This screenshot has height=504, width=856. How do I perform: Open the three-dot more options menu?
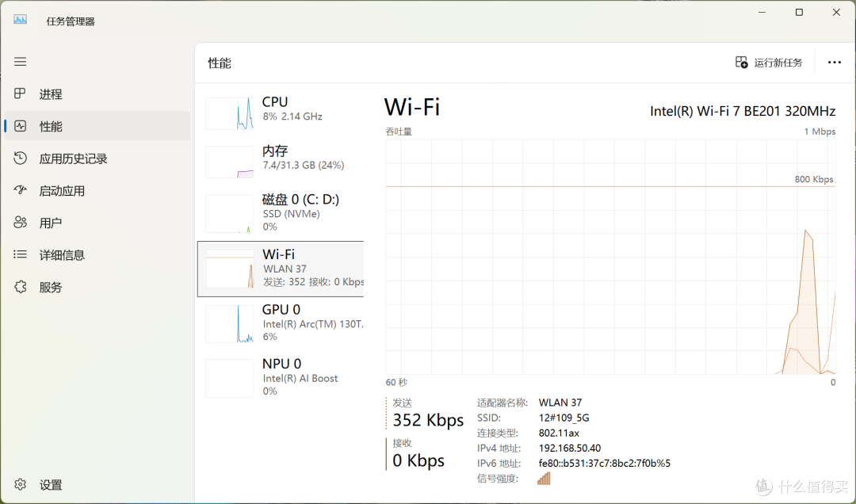pyautogui.click(x=834, y=63)
